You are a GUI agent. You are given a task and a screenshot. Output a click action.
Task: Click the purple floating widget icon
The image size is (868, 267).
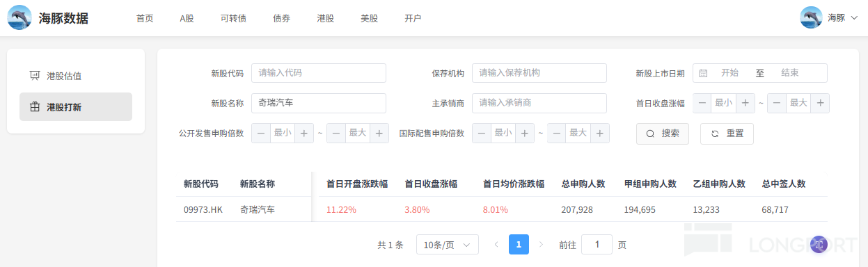click(819, 244)
